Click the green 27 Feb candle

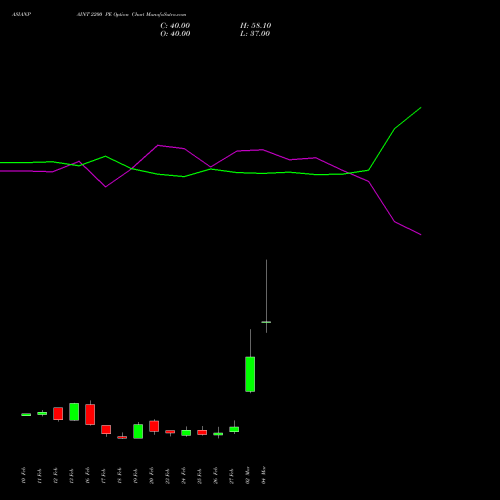[x=234, y=429]
